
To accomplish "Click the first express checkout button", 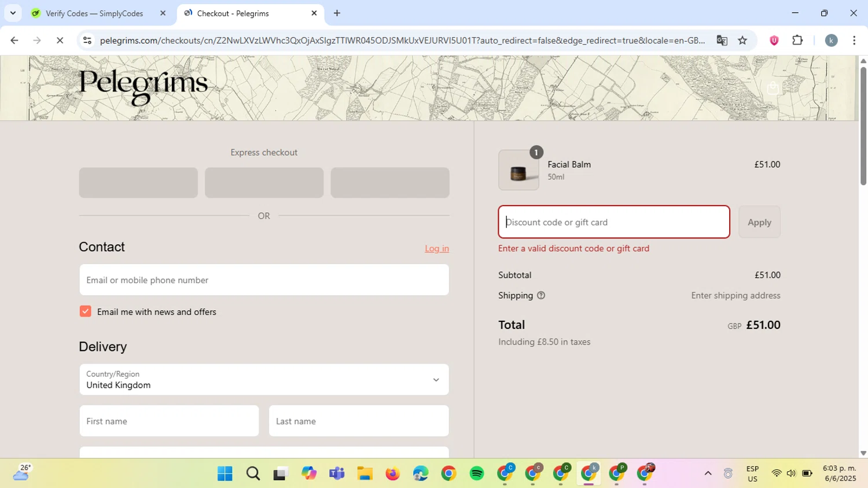I will (x=138, y=183).
